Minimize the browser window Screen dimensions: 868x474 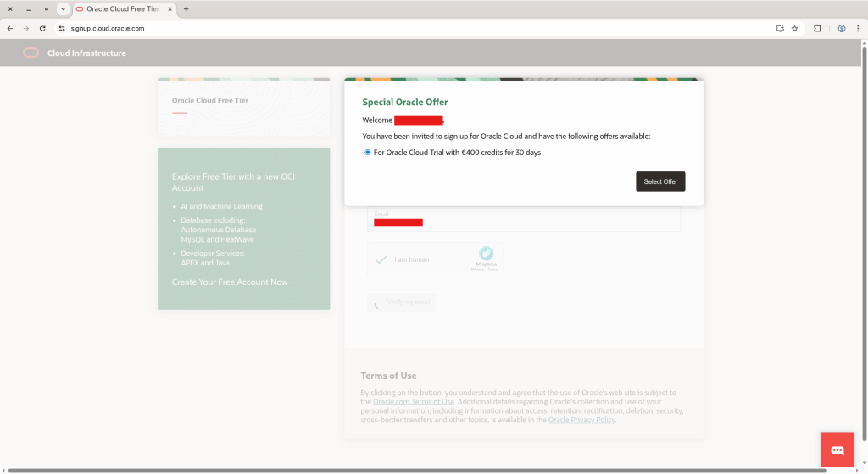(28, 8)
